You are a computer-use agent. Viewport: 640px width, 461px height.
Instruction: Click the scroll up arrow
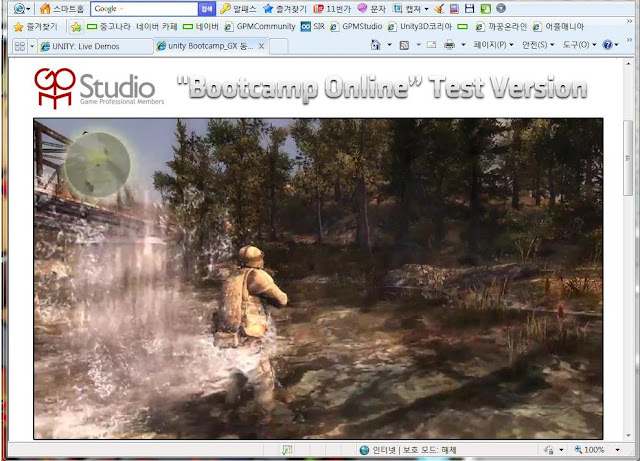click(628, 65)
